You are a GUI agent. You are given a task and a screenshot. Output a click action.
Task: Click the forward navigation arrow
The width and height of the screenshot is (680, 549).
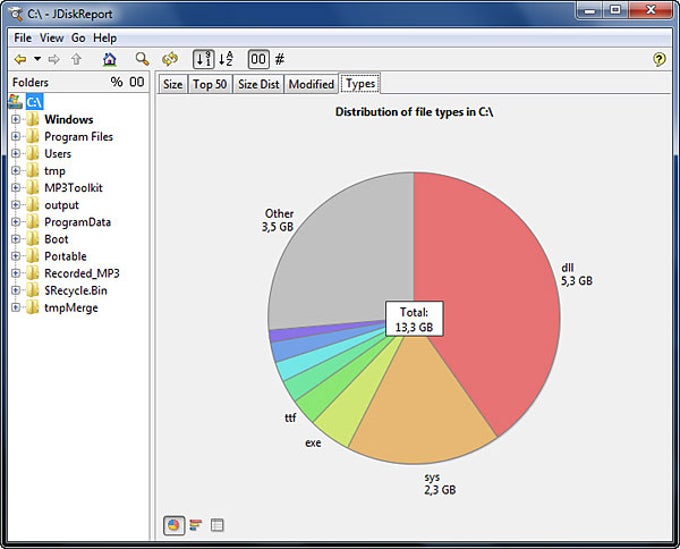pos(54,59)
